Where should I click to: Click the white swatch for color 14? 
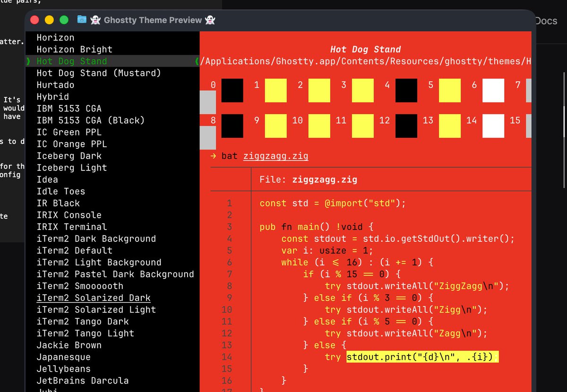click(493, 126)
